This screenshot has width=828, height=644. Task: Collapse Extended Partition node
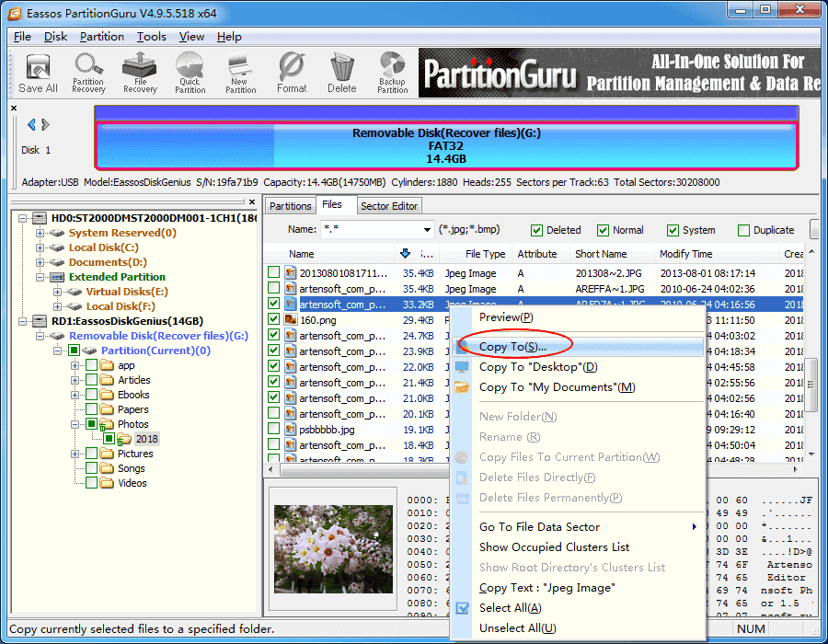(x=40, y=277)
